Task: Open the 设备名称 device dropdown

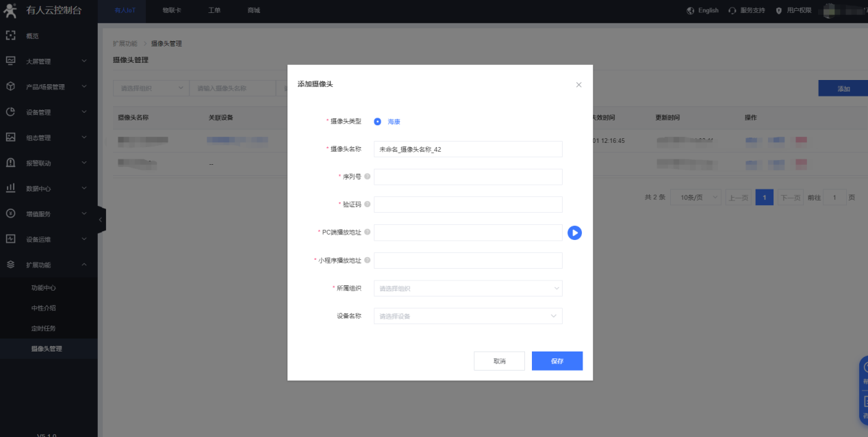Action: [468, 317]
